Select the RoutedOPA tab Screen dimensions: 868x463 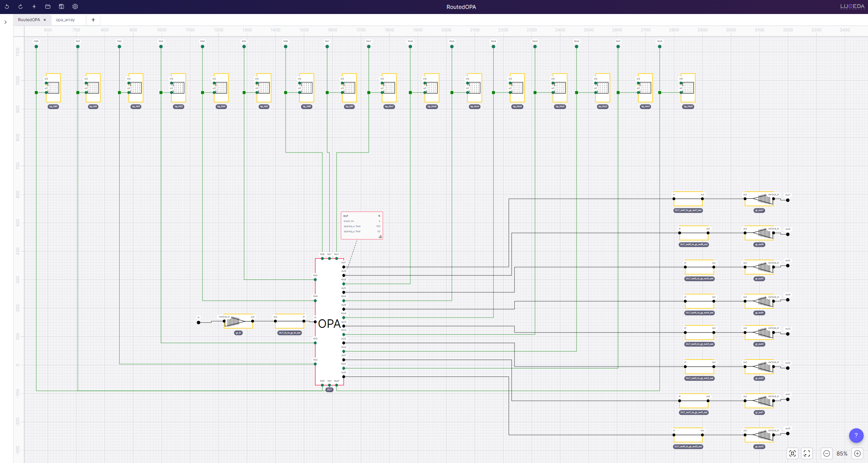coord(29,20)
